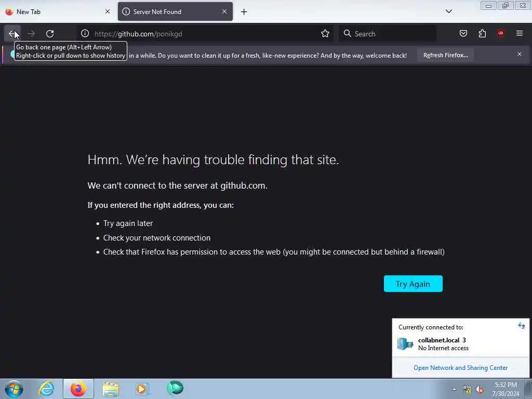Open the Windows Start menu
The image size is (532, 399).
pos(14,389)
